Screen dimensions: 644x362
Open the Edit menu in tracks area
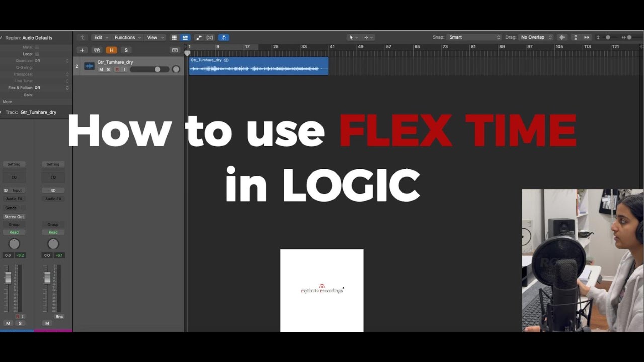pos(101,37)
